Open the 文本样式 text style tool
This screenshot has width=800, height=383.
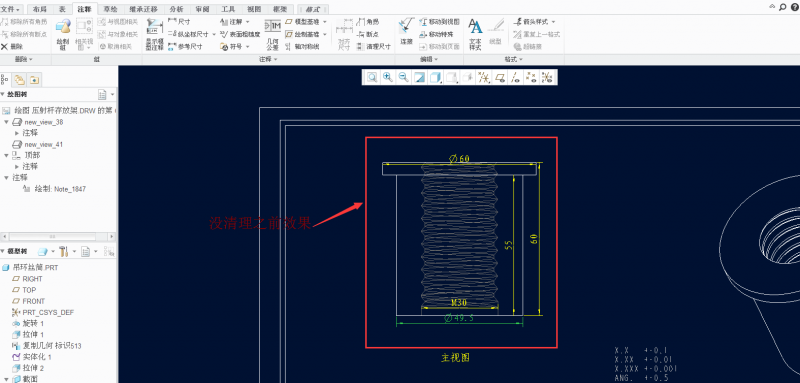pos(475,34)
